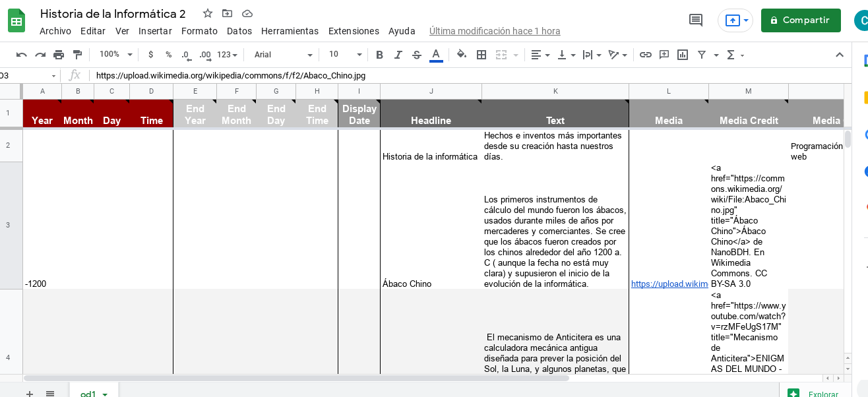Select the cell containing -1200

(42, 226)
